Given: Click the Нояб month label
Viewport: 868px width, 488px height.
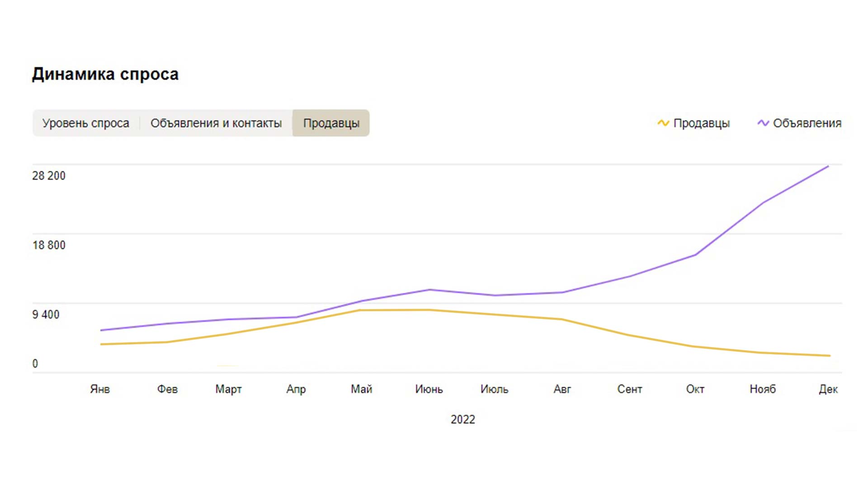Looking at the screenshot, I should (x=763, y=389).
